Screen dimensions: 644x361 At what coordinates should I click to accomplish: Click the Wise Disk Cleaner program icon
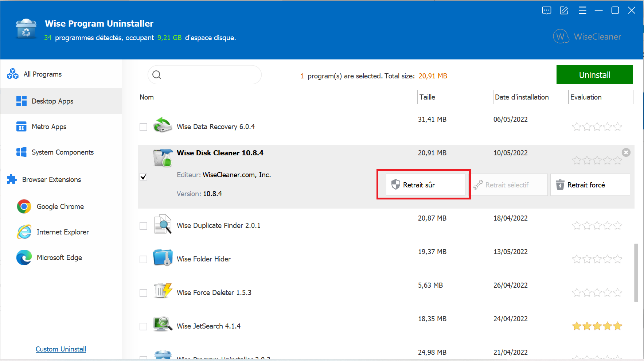(163, 158)
